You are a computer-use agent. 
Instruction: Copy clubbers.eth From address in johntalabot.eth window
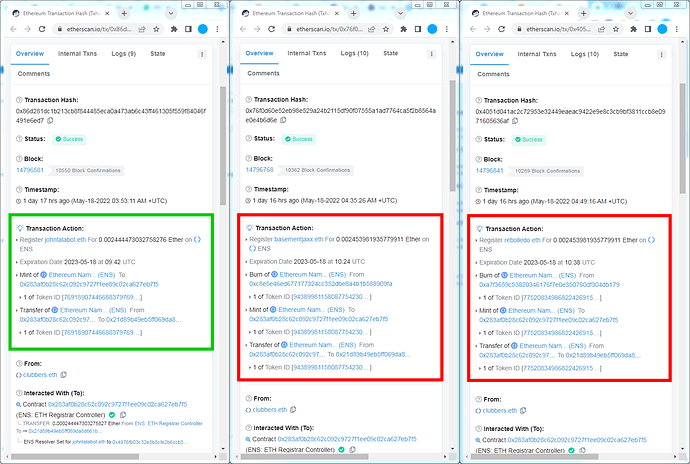coord(63,375)
